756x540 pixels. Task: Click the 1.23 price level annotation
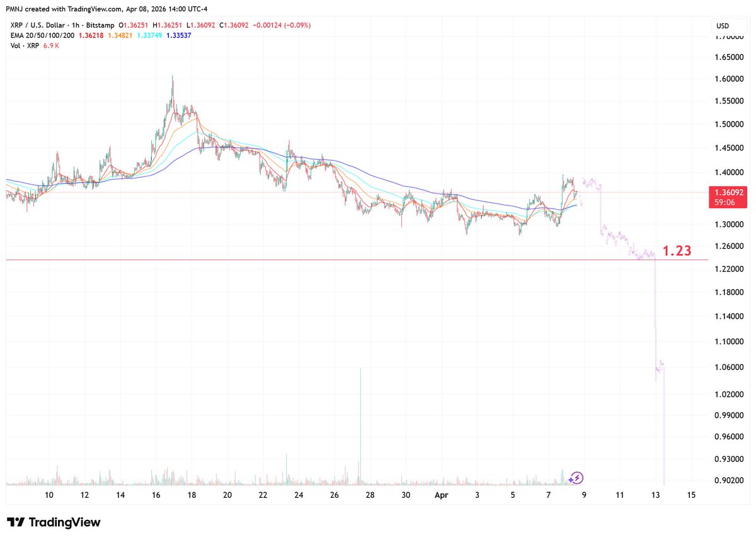click(678, 251)
